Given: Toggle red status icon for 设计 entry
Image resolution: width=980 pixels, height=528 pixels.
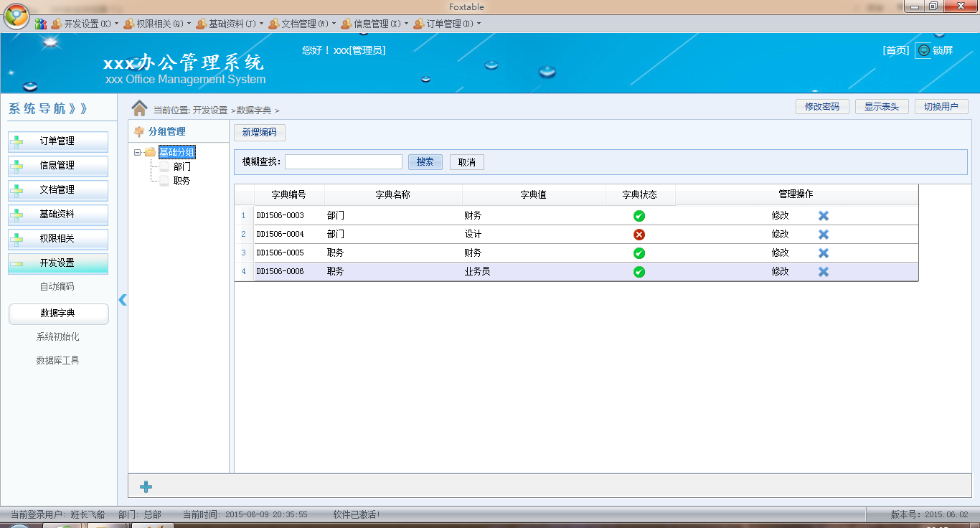Looking at the screenshot, I should (639, 235).
